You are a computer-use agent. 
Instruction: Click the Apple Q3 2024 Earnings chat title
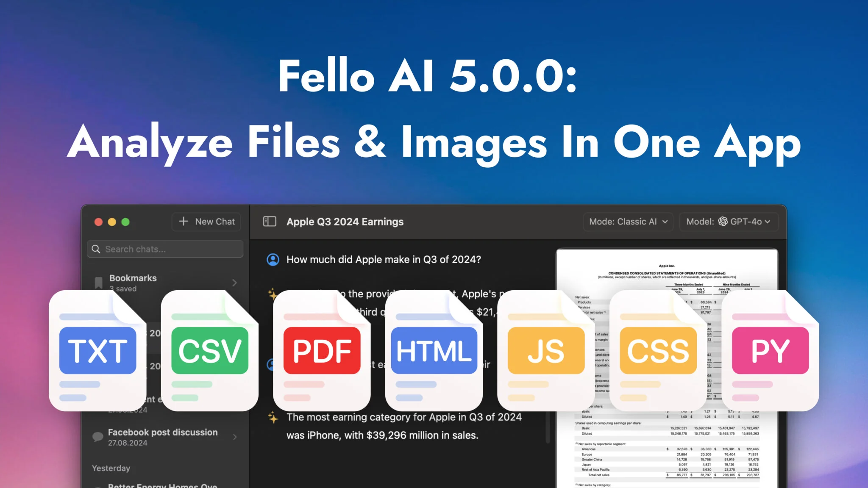[345, 222]
